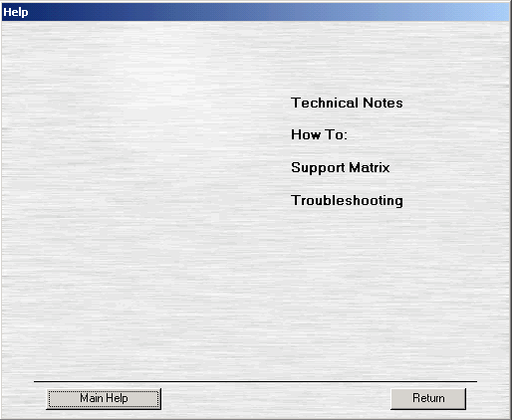Screen dimensions: 512x420
Task: Click the Help window title bar
Action: pyautogui.click(x=256, y=12)
